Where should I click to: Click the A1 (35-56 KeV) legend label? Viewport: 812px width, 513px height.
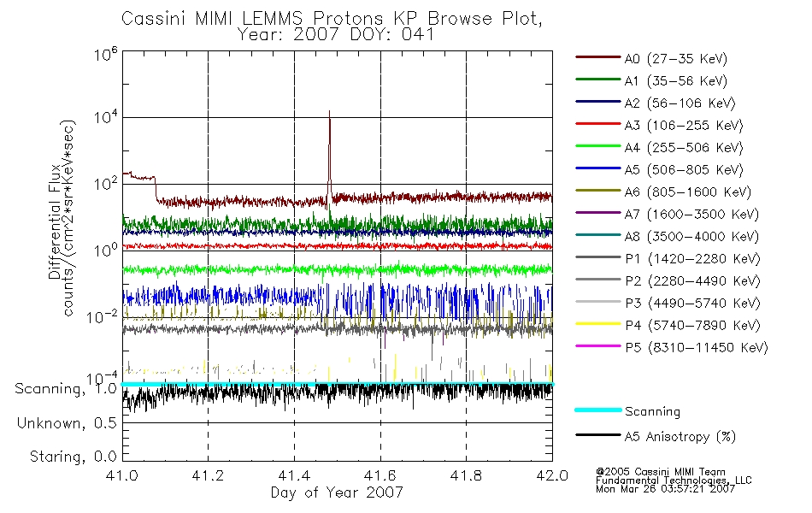point(675,81)
